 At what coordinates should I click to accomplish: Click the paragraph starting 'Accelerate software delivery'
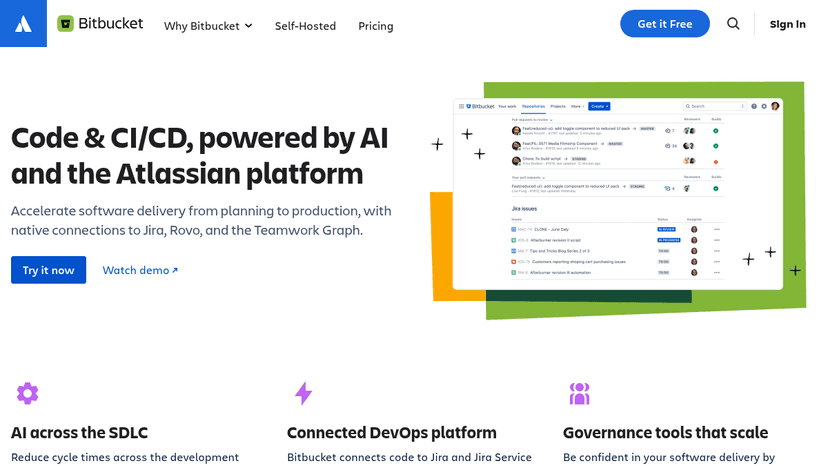201,220
